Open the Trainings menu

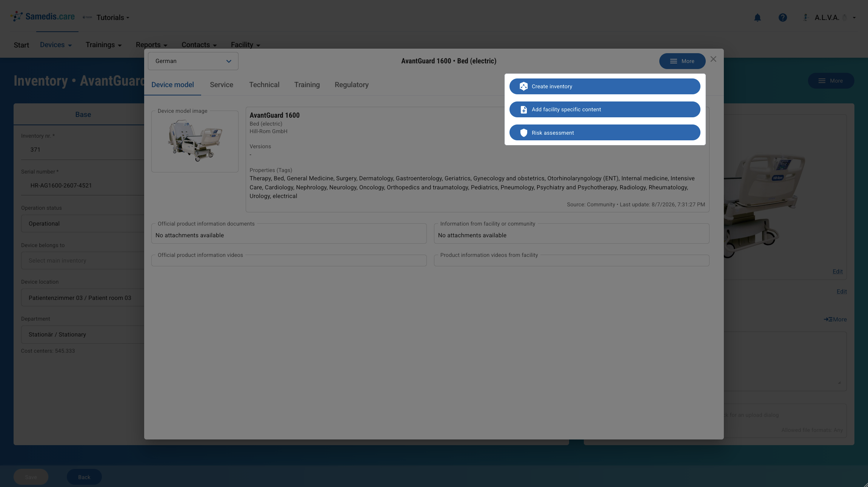[103, 45]
